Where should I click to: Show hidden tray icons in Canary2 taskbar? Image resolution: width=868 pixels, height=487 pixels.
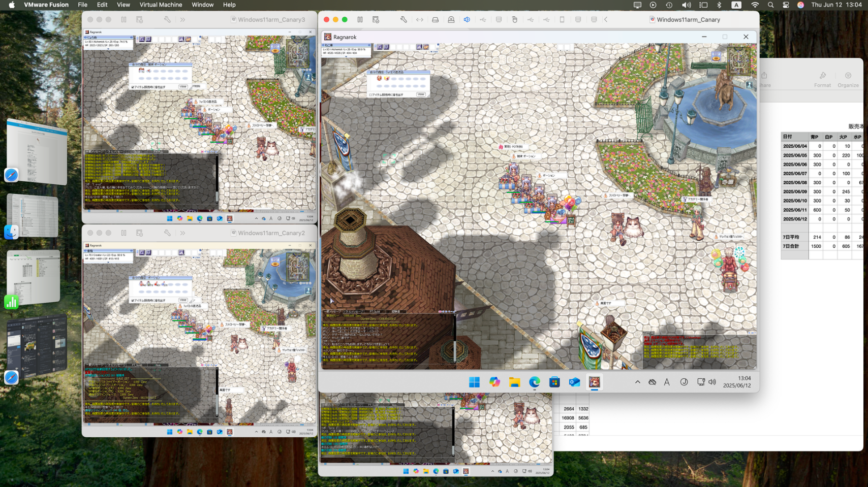point(256,432)
